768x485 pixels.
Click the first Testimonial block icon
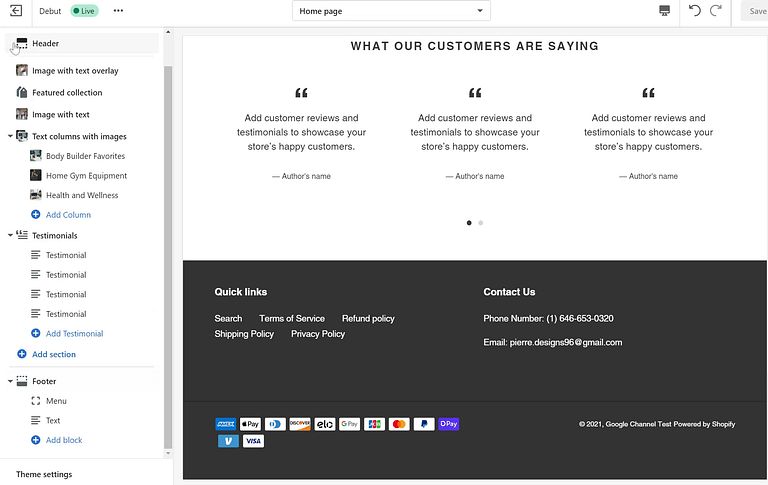pyautogui.click(x=35, y=255)
